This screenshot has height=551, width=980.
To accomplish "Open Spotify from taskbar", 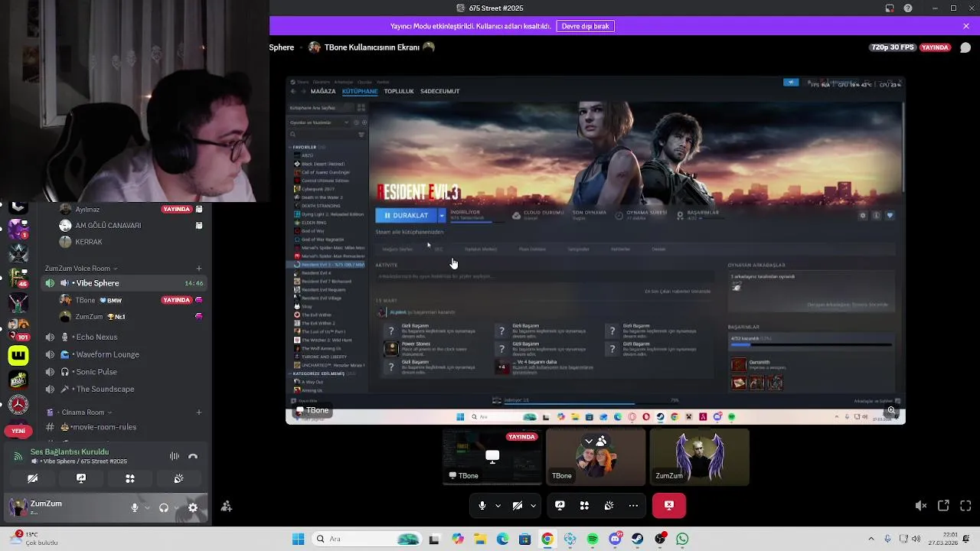I will click(593, 539).
